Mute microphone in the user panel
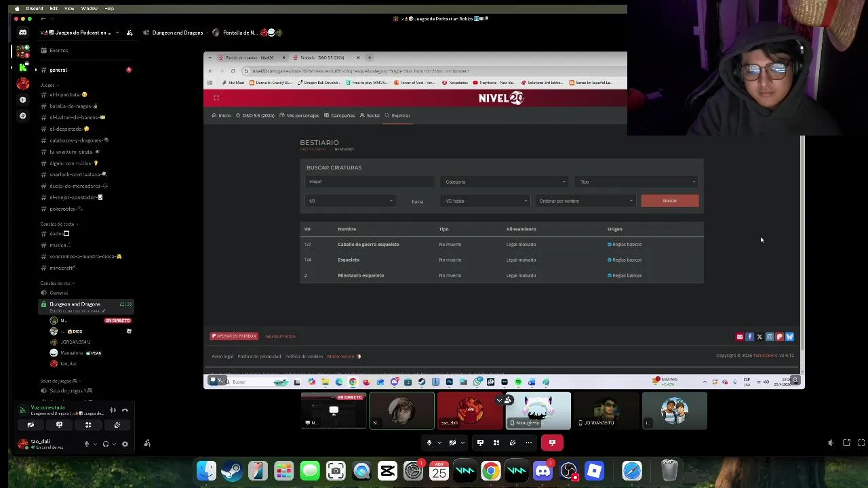 pos(86,444)
